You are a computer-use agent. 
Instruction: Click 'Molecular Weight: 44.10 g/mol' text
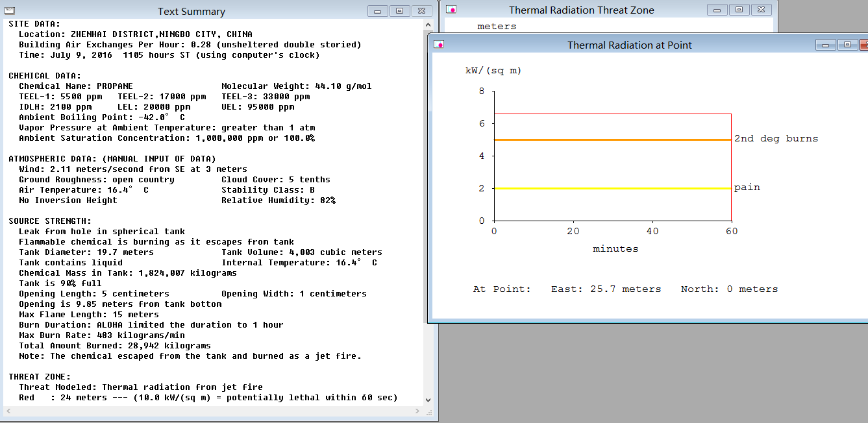297,86
